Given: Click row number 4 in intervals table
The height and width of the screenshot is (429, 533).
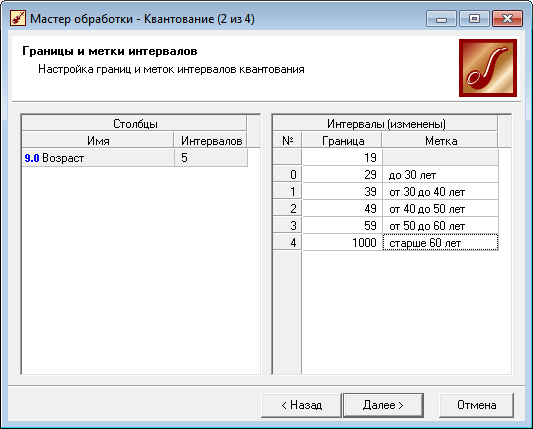Looking at the screenshot, I should (287, 243).
